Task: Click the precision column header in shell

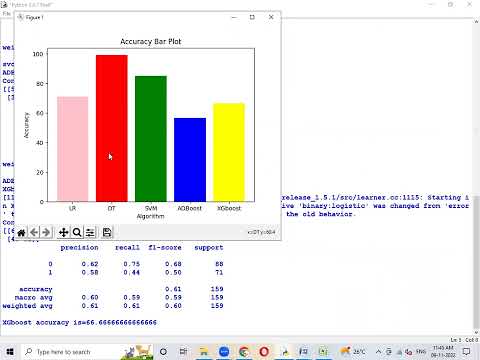Action: (x=79, y=248)
